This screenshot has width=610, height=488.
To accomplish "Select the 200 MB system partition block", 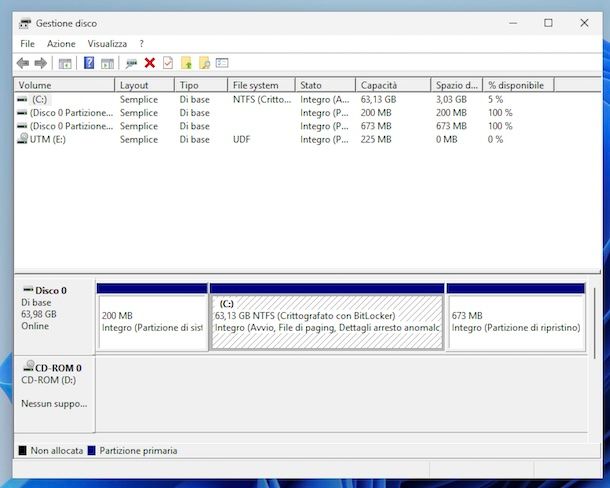I will pyautogui.click(x=152, y=317).
